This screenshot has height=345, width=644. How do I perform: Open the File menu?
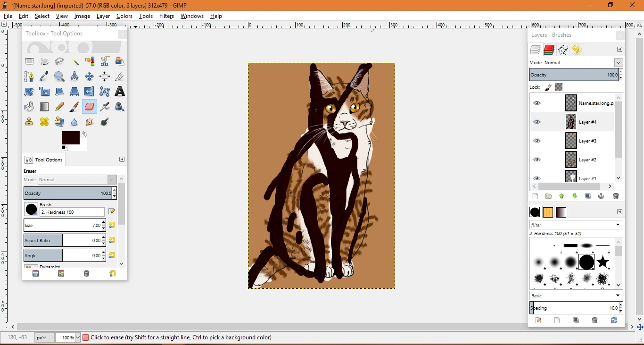[x=8, y=16]
